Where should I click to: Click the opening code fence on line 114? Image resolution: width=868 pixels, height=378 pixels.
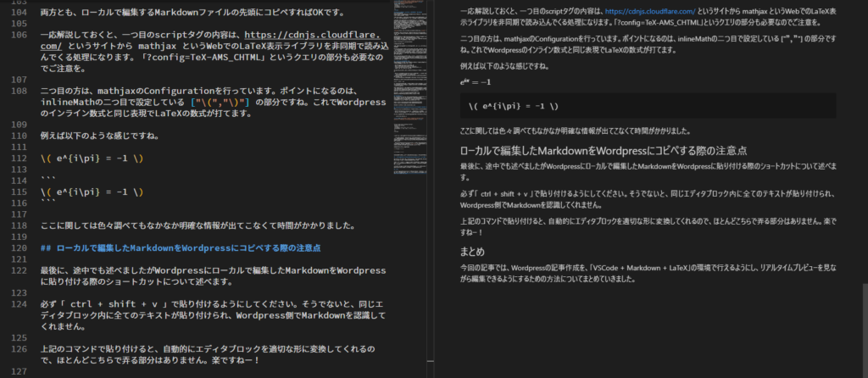pos(48,180)
